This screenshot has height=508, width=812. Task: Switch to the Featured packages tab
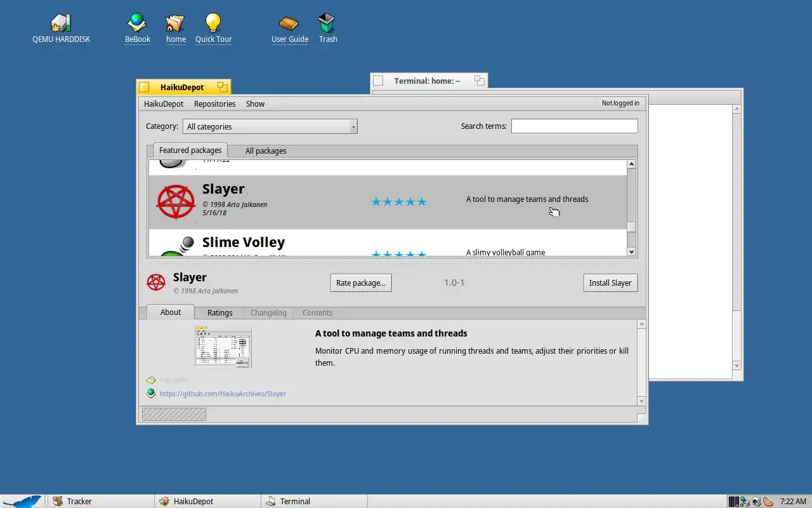tap(190, 150)
